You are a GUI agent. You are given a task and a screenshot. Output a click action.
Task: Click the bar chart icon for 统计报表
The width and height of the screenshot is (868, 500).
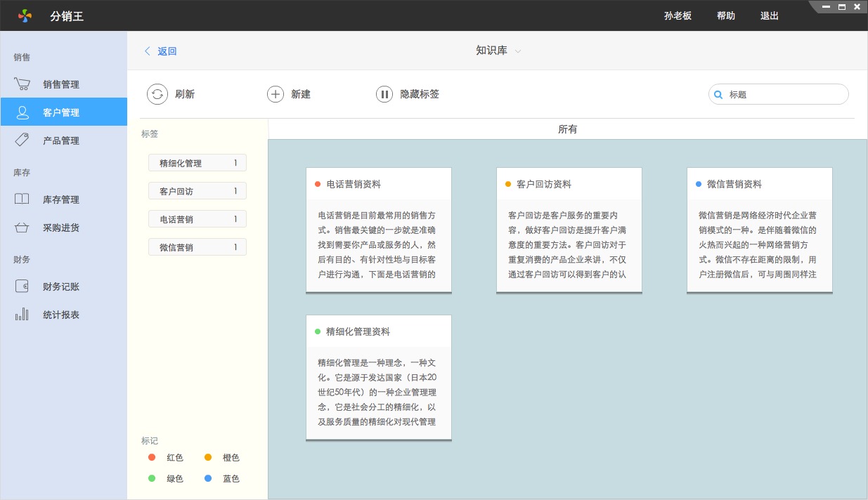(22, 315)
